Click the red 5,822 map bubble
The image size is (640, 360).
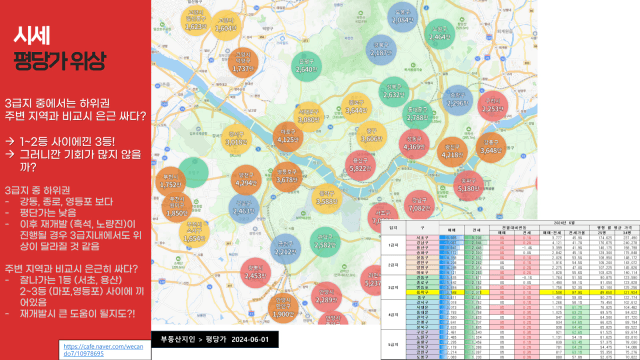click(360, 165)
